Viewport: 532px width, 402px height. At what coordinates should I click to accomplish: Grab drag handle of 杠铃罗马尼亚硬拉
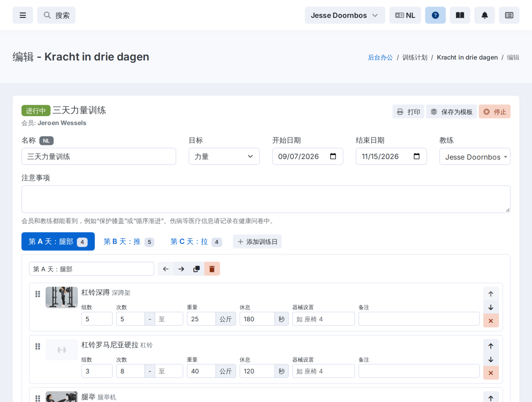[38, 347]
